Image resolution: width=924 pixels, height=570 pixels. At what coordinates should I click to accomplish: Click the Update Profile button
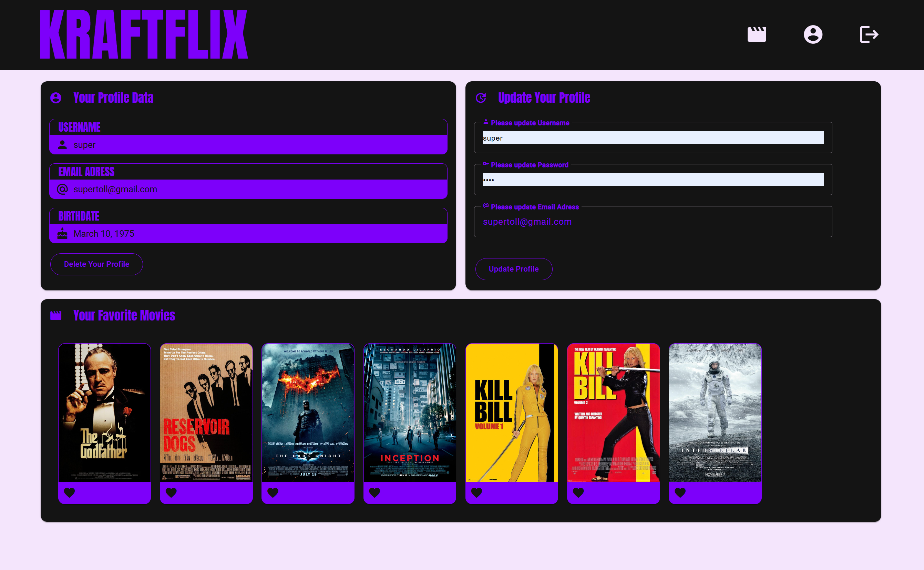point(514,269)
